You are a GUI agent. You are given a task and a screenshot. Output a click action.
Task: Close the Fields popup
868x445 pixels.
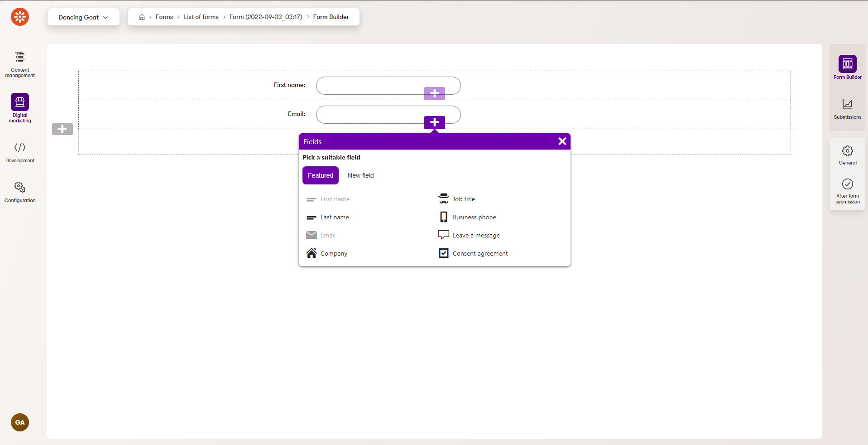(x=562, y=141)
